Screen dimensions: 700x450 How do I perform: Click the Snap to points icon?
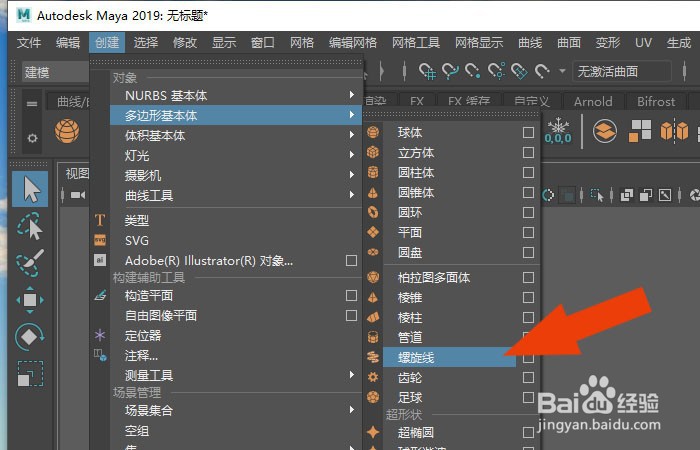coord(473,71)
